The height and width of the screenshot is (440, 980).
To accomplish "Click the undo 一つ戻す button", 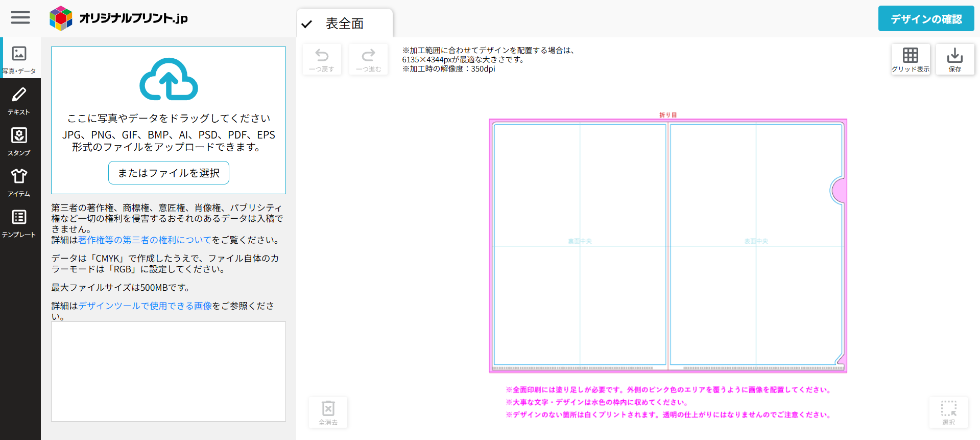I will click(x=322, y=60).
